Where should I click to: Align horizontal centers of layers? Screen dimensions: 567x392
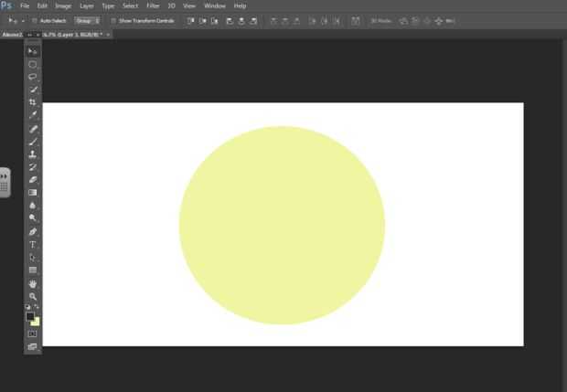(241, 21)
